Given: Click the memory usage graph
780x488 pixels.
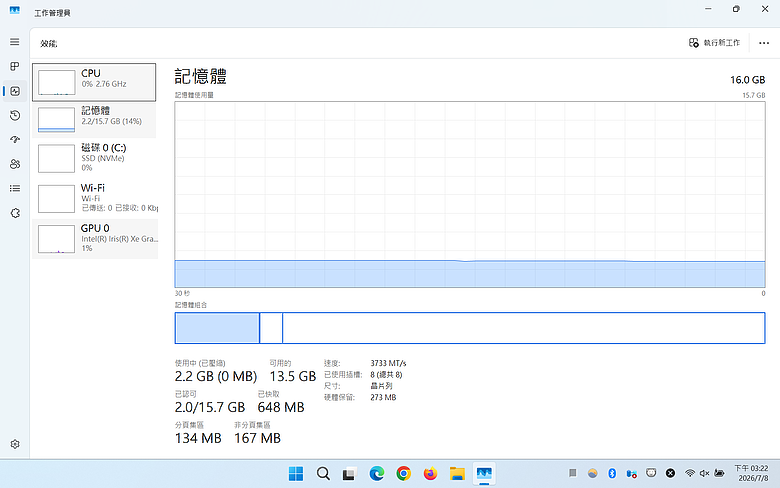Looking at the screenshot, I should [x=470, y=195].
